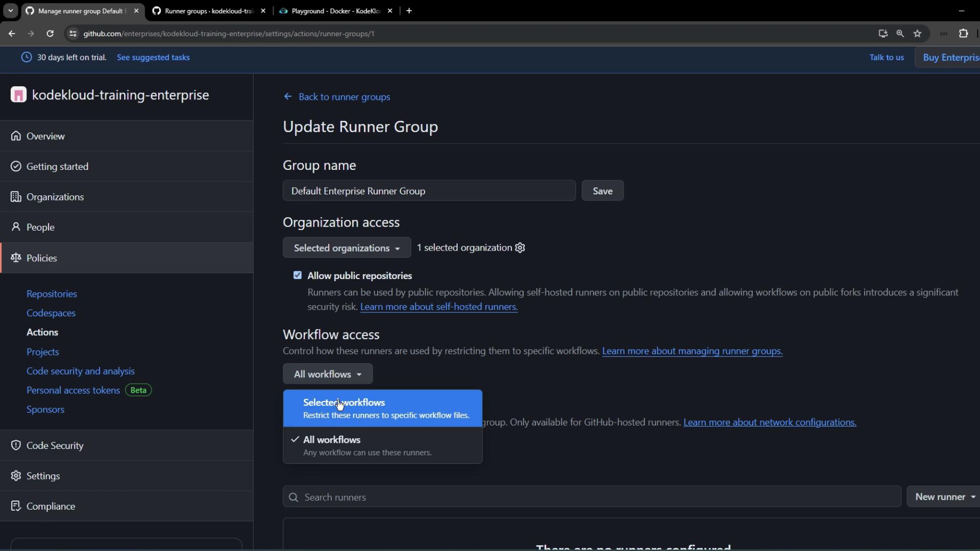Open the browser extensions puzzle icon

coord(963,34)
